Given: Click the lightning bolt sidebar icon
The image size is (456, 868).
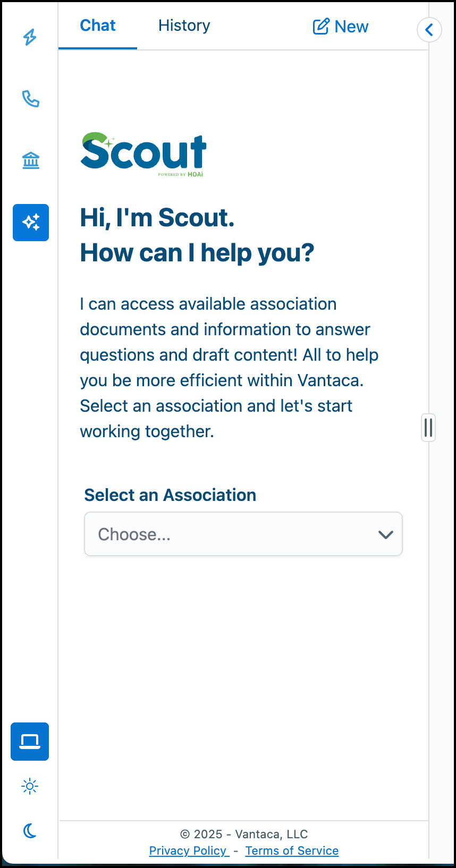Looking at the screenshot, I should coord(30,37).
